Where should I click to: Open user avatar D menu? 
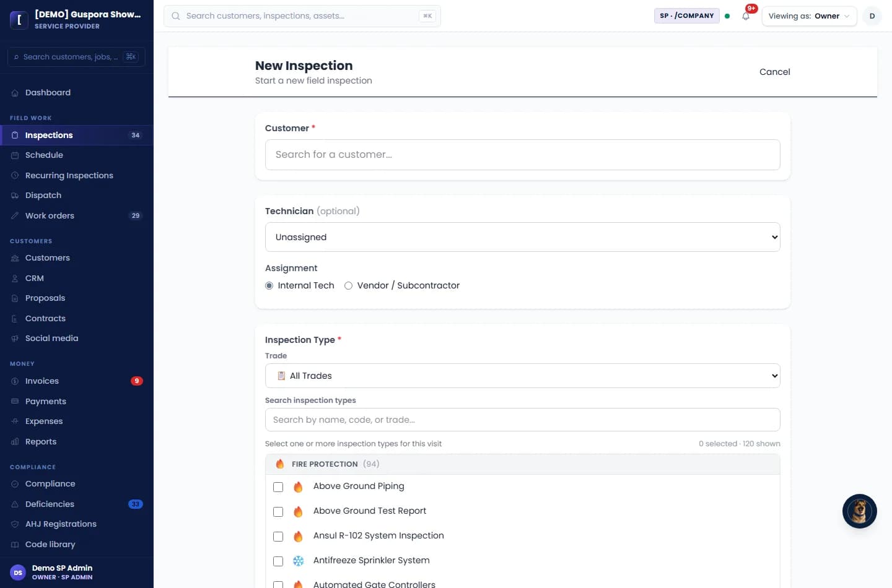pos(872,16)
